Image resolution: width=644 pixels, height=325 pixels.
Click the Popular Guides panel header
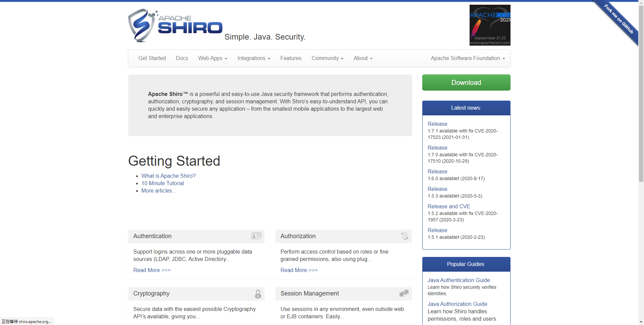tap(466, 264)
